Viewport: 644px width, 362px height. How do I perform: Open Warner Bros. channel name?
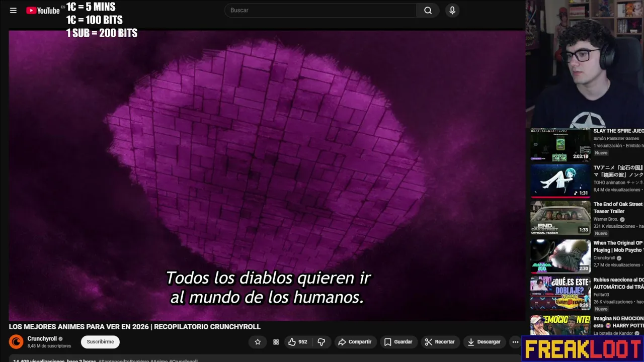[x=606, y=219]
